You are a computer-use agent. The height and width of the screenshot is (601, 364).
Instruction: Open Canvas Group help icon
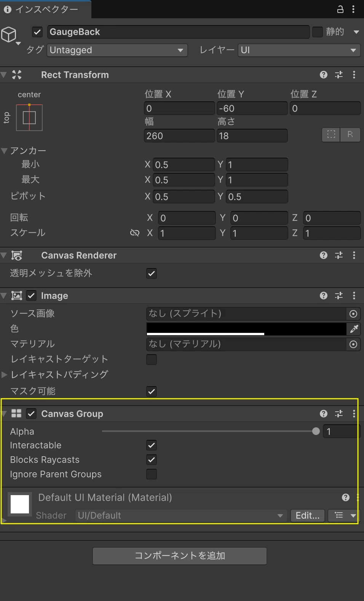tap(324, 414)
